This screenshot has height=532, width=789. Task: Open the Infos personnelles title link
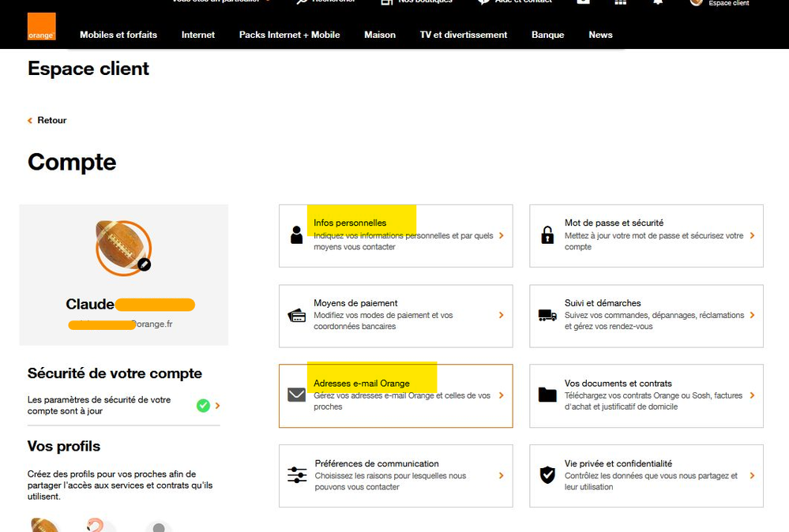pyautogui.click(x=350, y=223)
